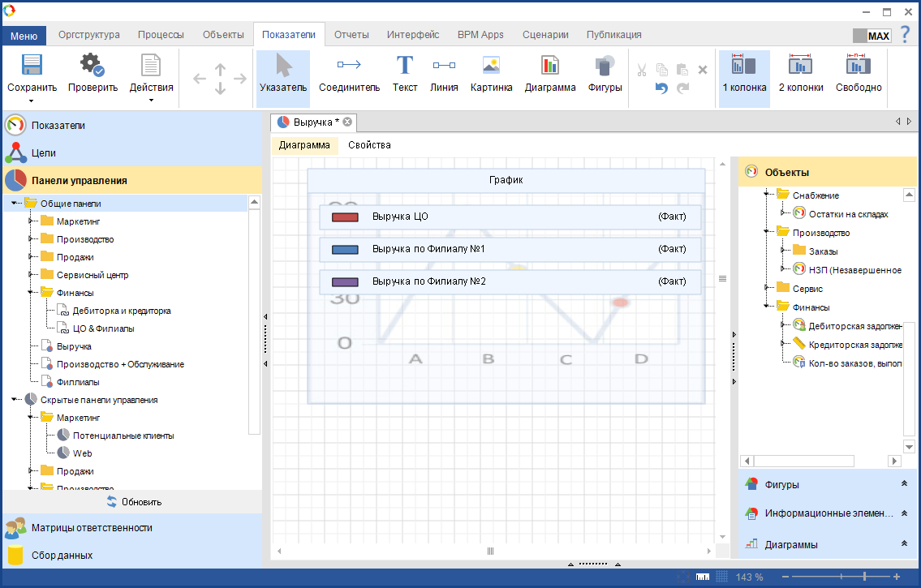The height and width of the screenshot is (588, 921).
Task: Toggle the 1 колонка layout
Action: pos(743,67)
